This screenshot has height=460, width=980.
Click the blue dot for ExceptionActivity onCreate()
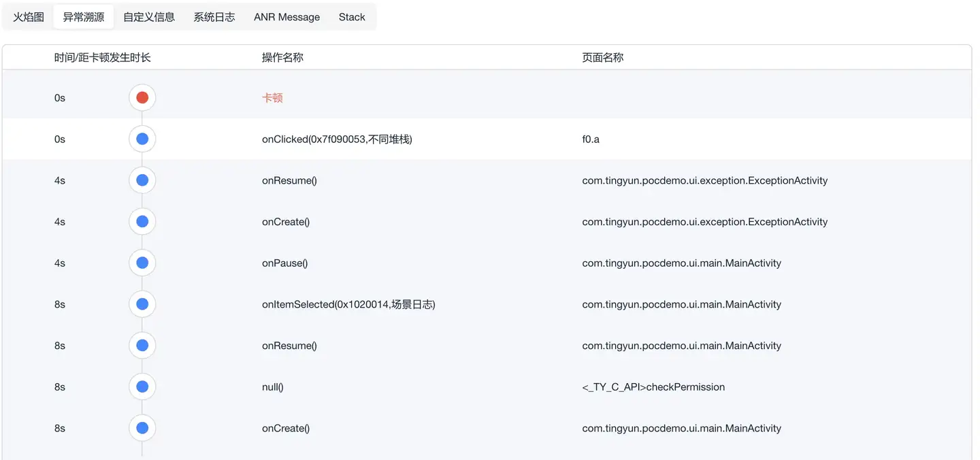point(142,222)
